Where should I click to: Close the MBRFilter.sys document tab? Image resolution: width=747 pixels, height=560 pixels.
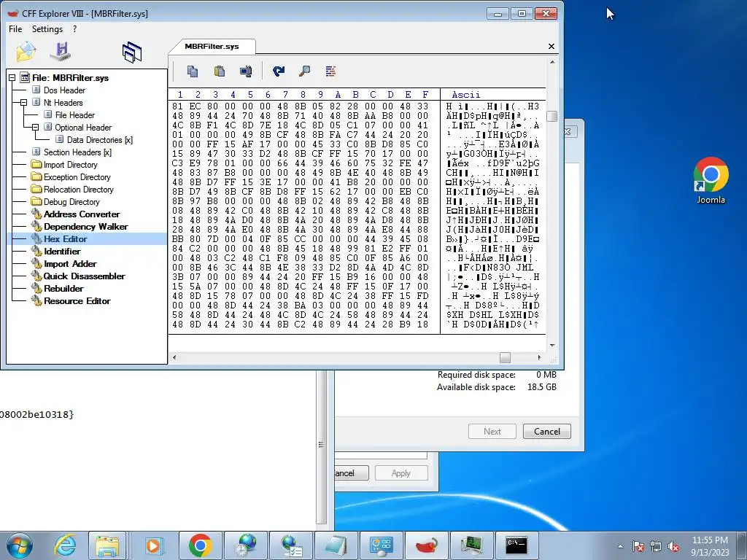pos(551,46)
